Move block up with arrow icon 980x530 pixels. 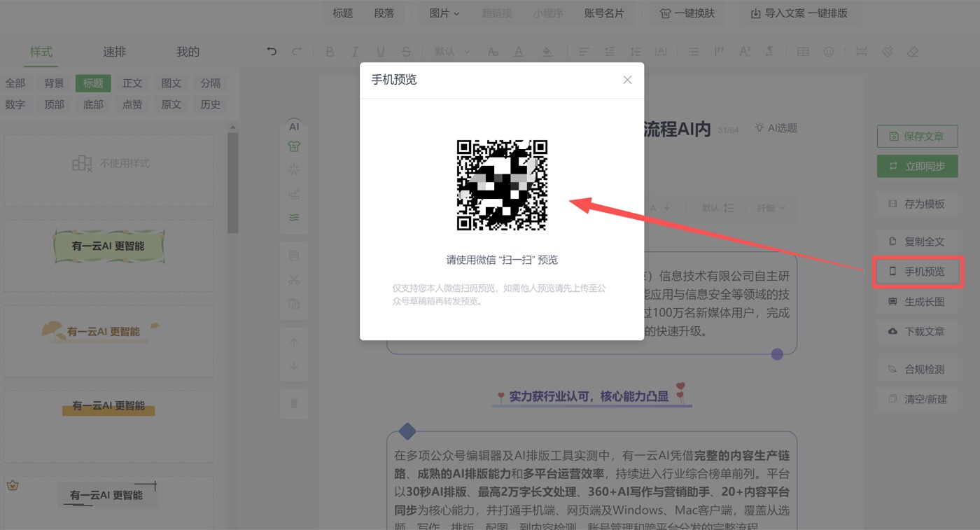(294, 342)
